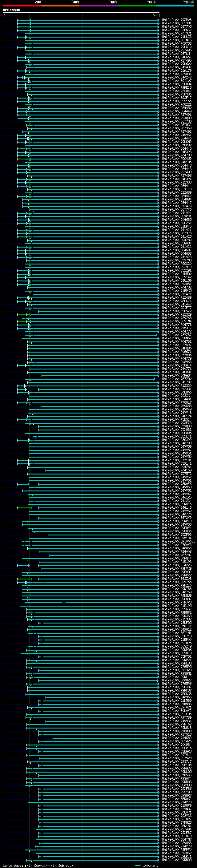Select the BP044848 query label
The height and width of the screenshot is (868, 197).
11,10
